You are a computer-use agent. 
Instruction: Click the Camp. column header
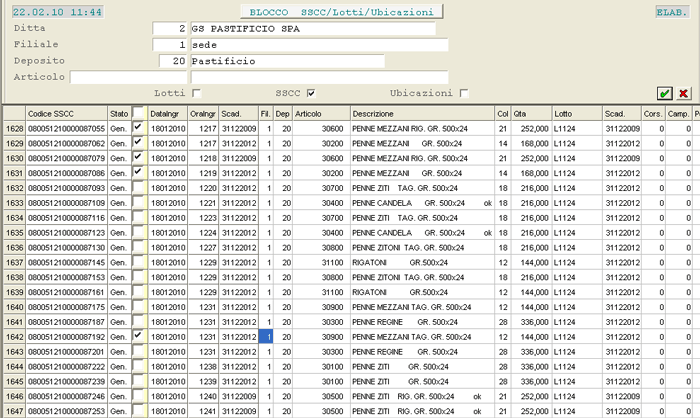coord(679,114)
